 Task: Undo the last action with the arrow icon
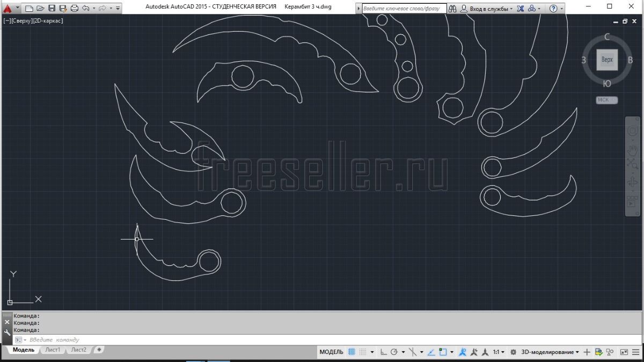click(x=86, y=8)
